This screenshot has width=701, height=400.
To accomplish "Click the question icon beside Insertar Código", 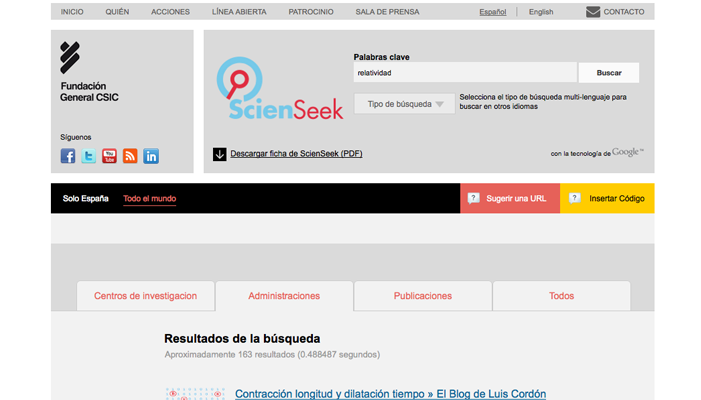I will click(575, 198).
